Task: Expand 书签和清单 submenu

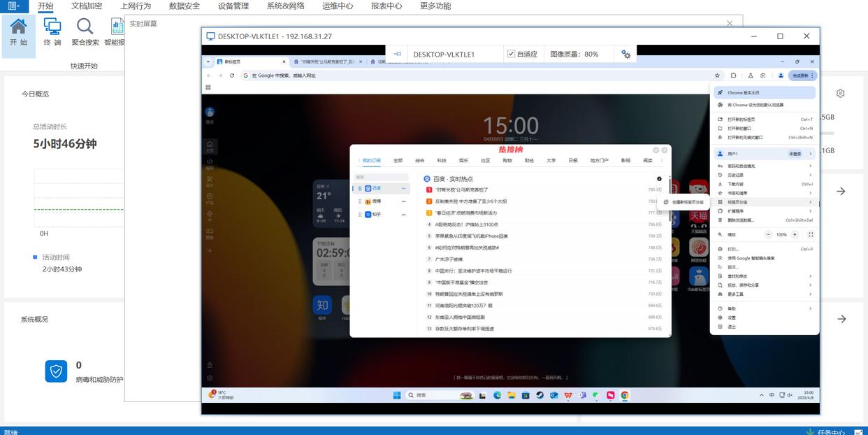Action: pyautogui.click(x=765, y=192)
